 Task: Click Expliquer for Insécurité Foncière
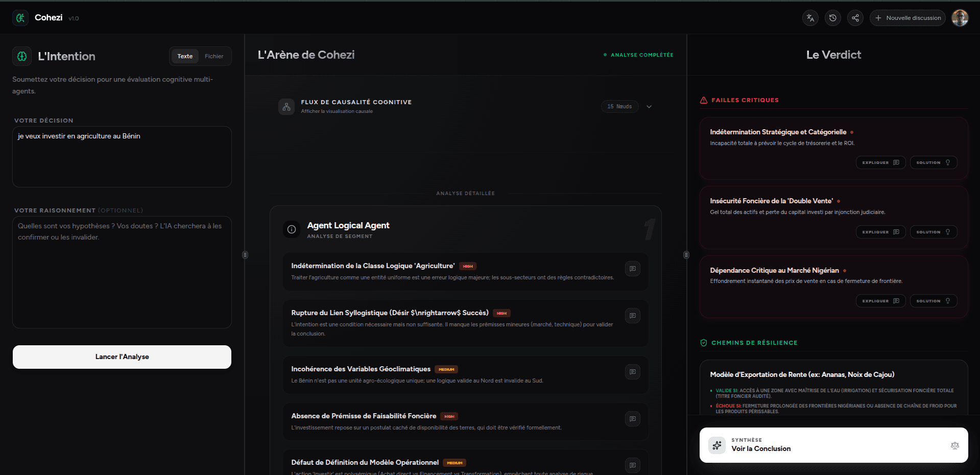tap(880, 232)
